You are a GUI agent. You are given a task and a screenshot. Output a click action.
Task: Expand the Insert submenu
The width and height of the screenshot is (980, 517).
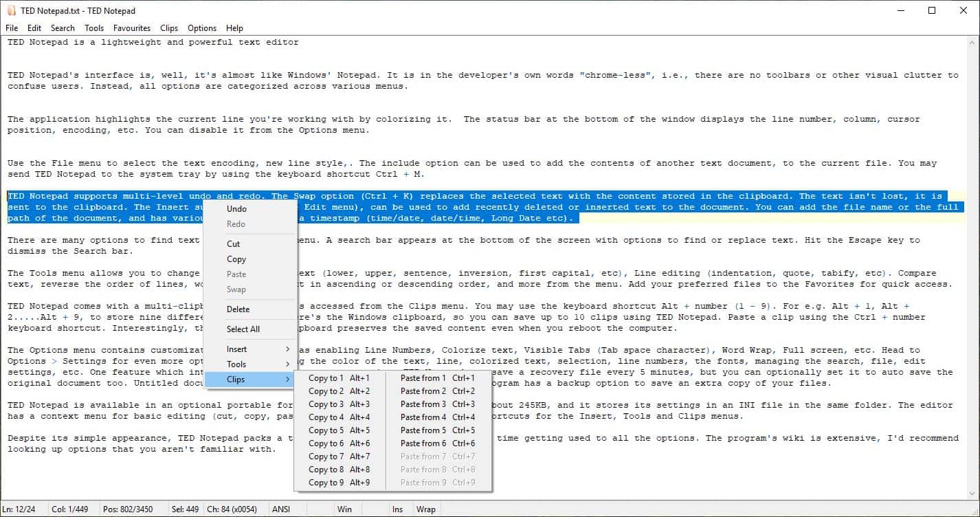point(250,349)
